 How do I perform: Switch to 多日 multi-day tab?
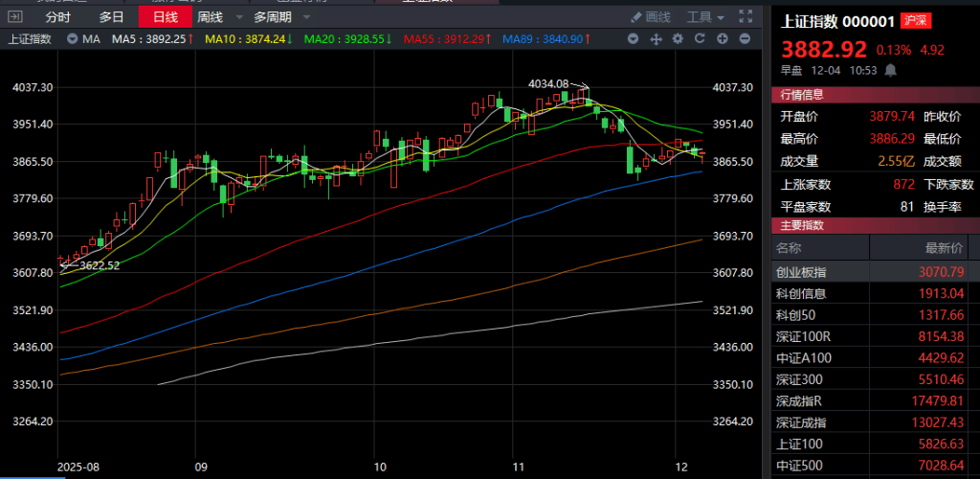pyautogui.click(x=111, y=16)
